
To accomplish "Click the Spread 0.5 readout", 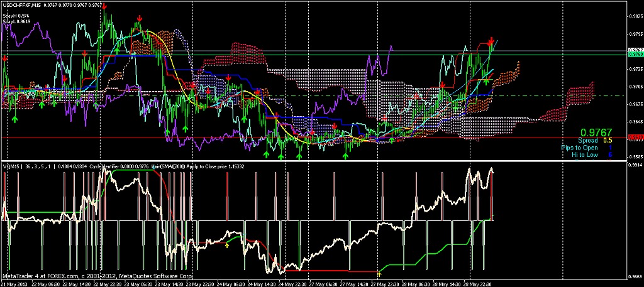I will [595, 141].
